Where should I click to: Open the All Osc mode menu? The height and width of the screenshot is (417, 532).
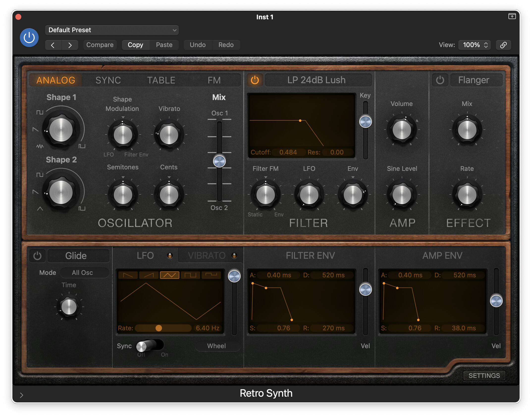[84, 273]
